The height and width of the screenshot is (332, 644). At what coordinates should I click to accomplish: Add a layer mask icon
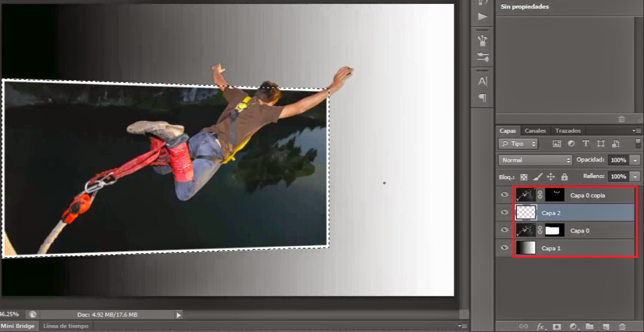pos(557,326)
